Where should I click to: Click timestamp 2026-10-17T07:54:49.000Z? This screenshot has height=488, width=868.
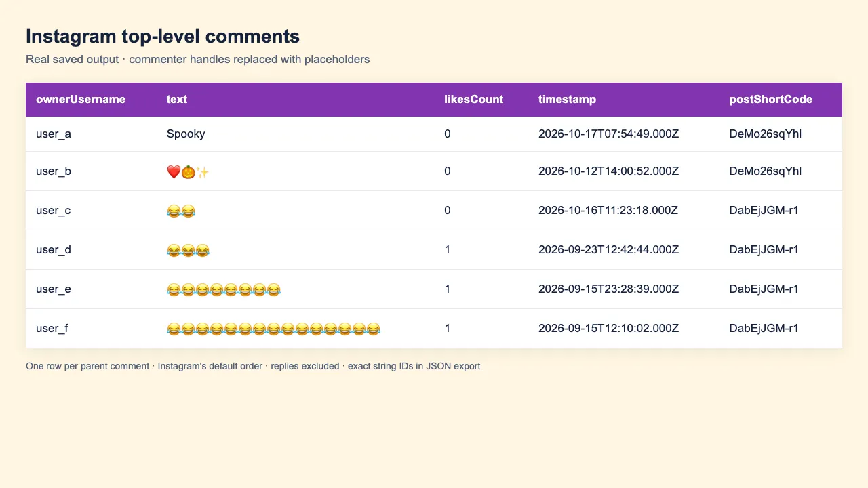(x=609, y=134)
